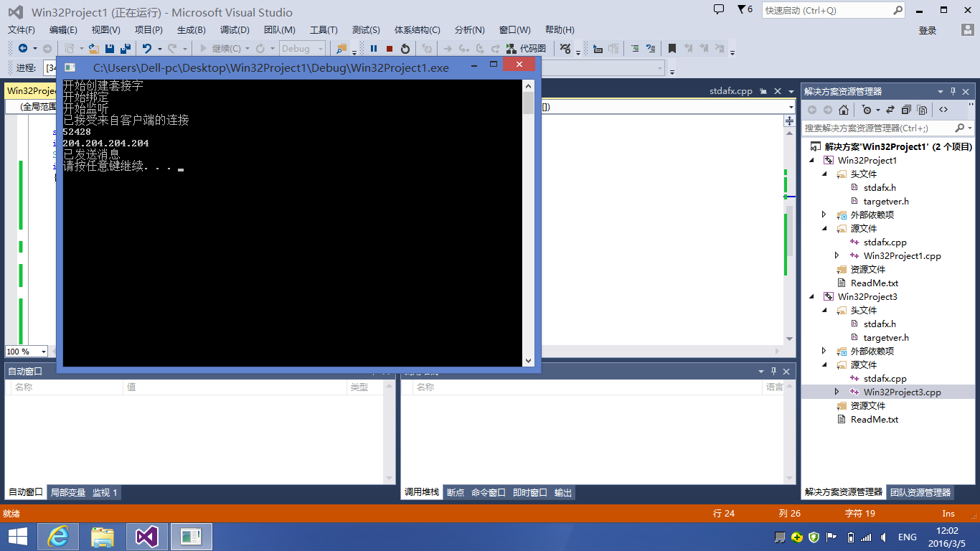Undo the last action in toolbar
The image size is (980, 551).
(147, 49)
